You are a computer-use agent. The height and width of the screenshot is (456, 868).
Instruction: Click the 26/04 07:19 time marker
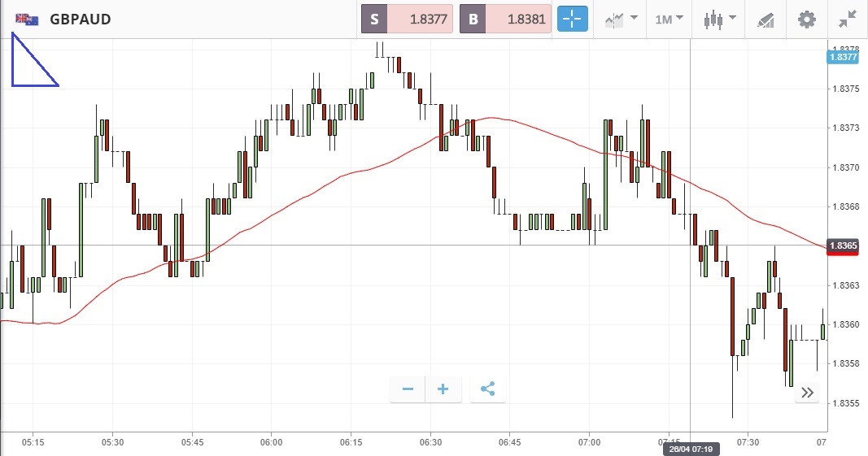click(x=690, y=449)
